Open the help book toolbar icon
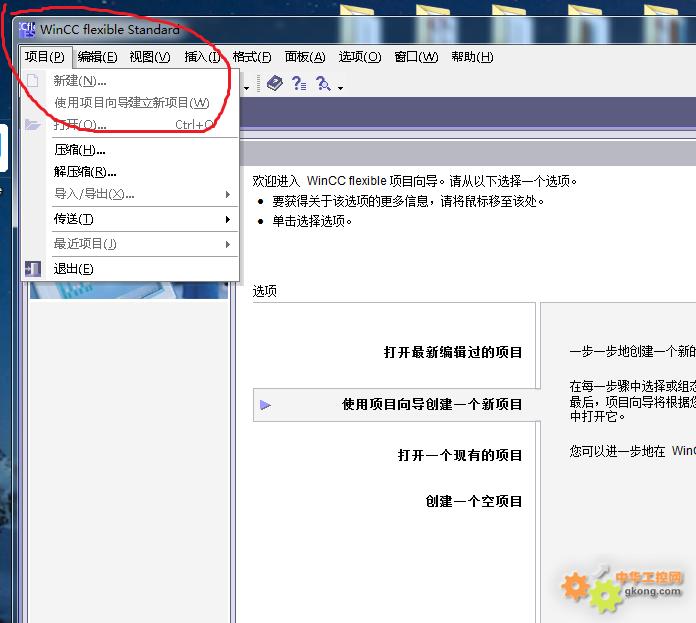Screen dimensions: 696x623 275,83
